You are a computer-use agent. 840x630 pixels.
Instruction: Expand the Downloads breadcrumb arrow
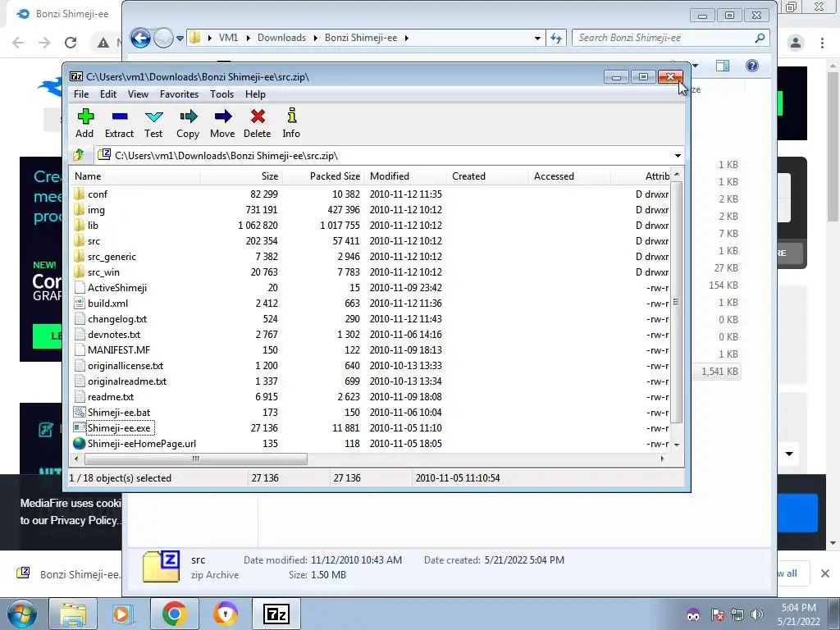point(316,38)
